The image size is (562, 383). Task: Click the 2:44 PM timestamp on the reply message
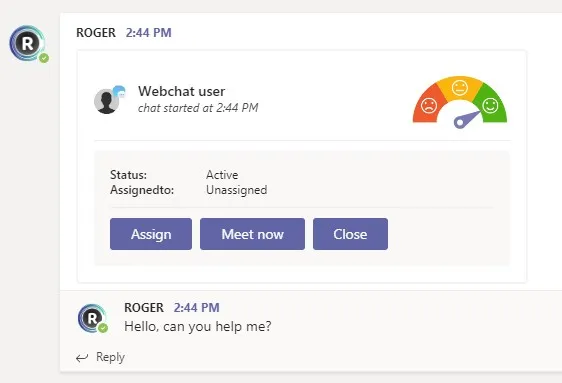(196, 307)
